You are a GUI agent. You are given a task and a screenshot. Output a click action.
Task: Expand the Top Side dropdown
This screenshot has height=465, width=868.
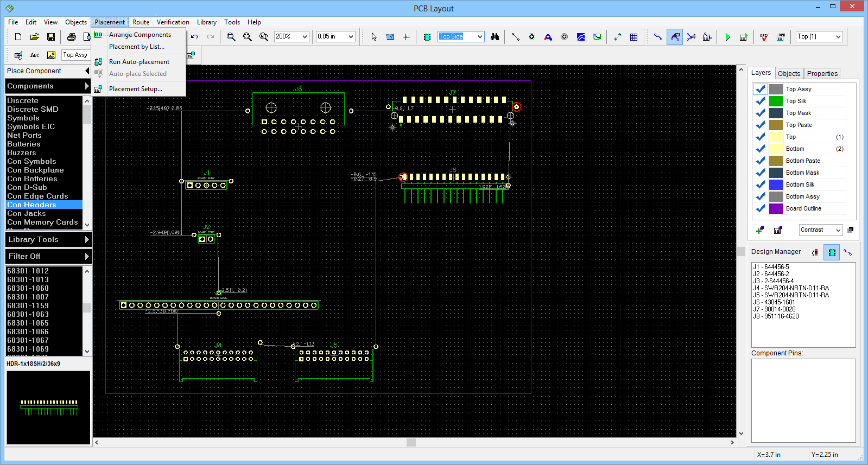(x=480, y=37)
